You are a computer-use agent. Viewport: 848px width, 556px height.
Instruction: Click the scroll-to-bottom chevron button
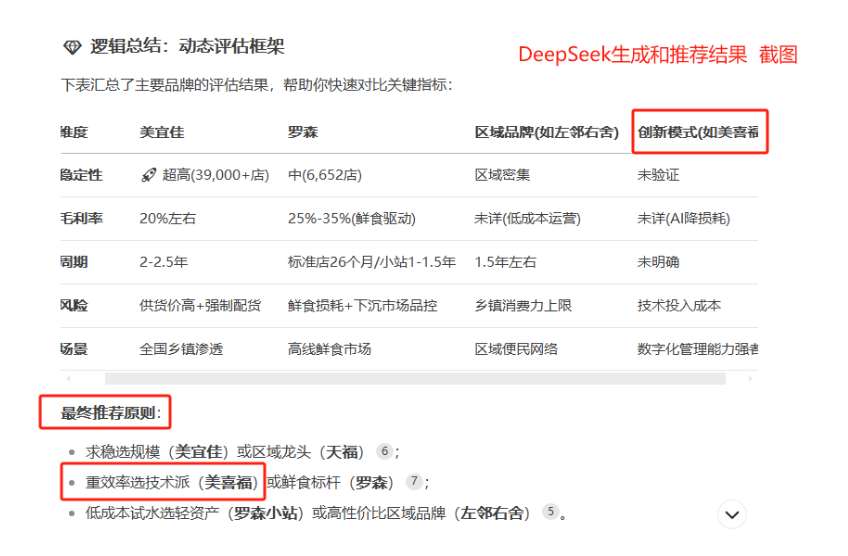[732, 514]
